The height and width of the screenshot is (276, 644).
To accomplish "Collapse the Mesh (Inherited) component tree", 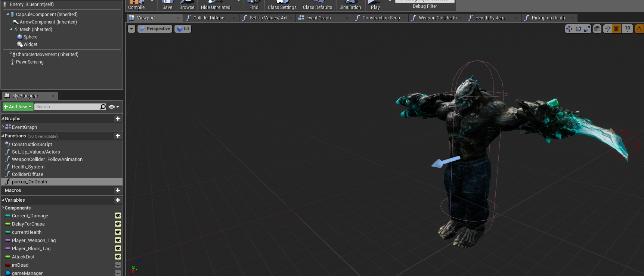I will click(x=11, y=29).
